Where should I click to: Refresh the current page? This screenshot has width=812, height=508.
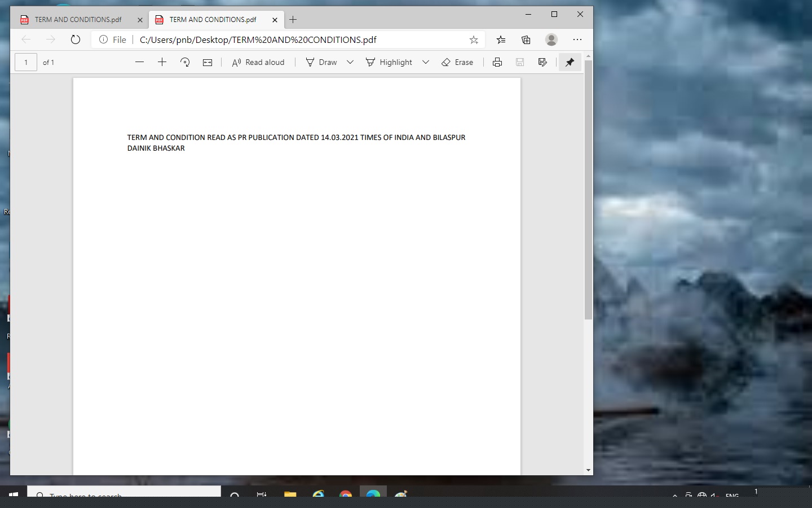76,40
